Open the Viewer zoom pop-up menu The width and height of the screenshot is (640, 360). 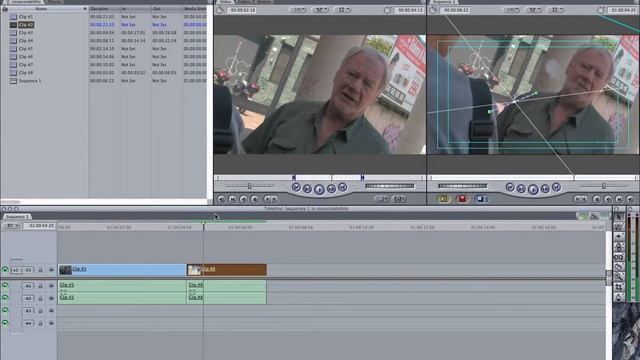click(298, 10)
